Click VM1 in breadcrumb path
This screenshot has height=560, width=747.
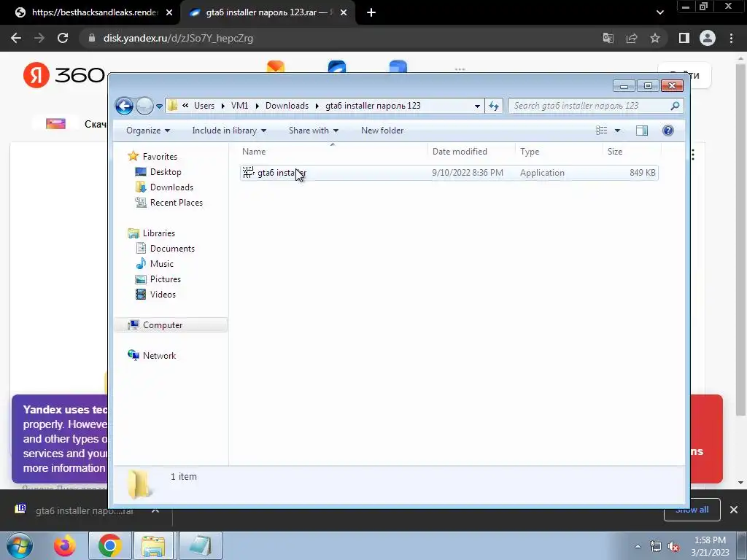[239, 106]
